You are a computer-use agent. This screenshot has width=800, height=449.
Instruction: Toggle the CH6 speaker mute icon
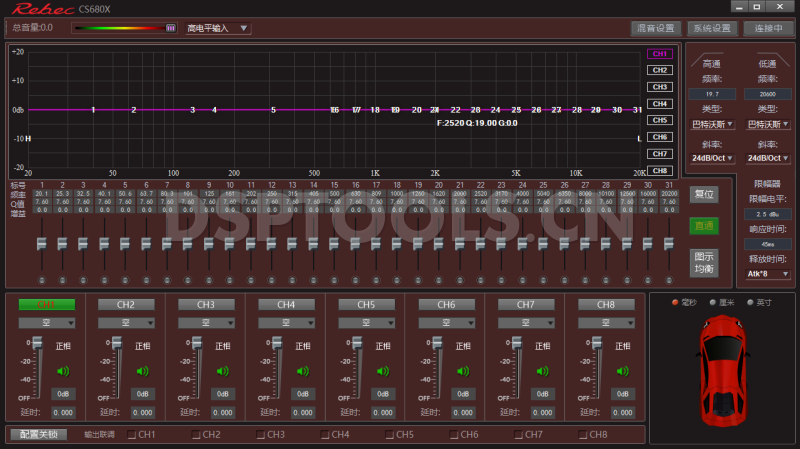coord(464,371)
